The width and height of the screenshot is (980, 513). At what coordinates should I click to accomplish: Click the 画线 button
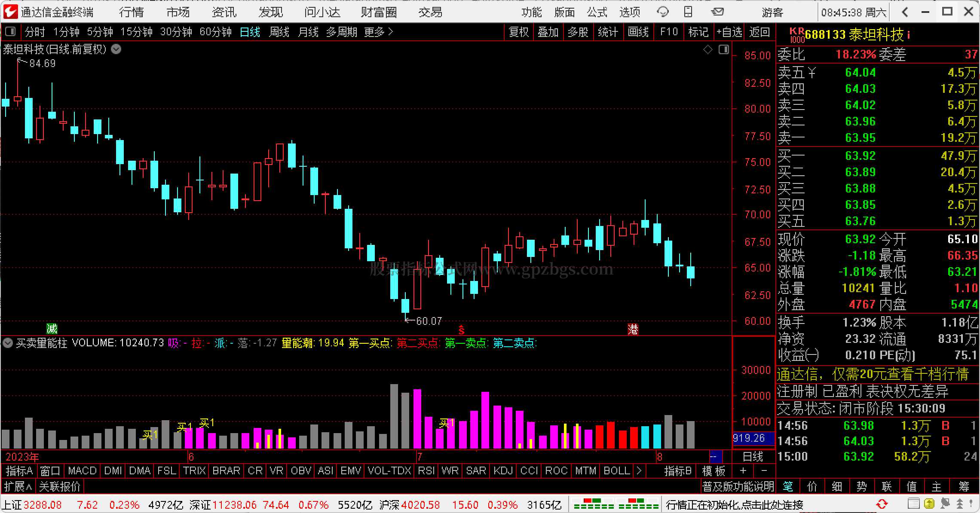(x=638, y=32)
